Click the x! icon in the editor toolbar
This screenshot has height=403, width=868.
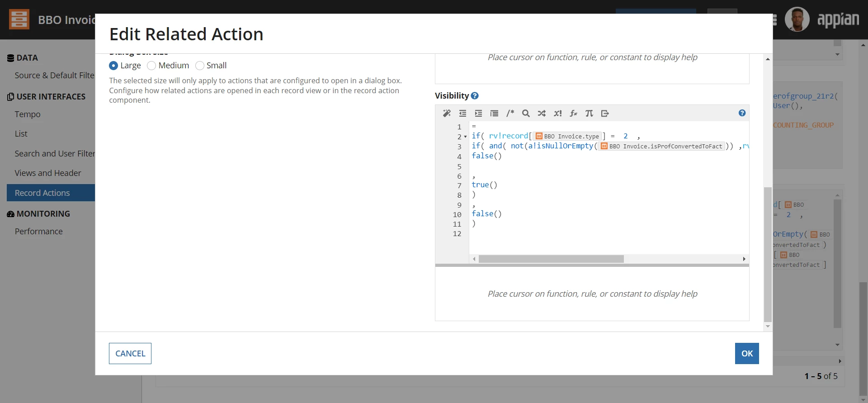(557, 113)
